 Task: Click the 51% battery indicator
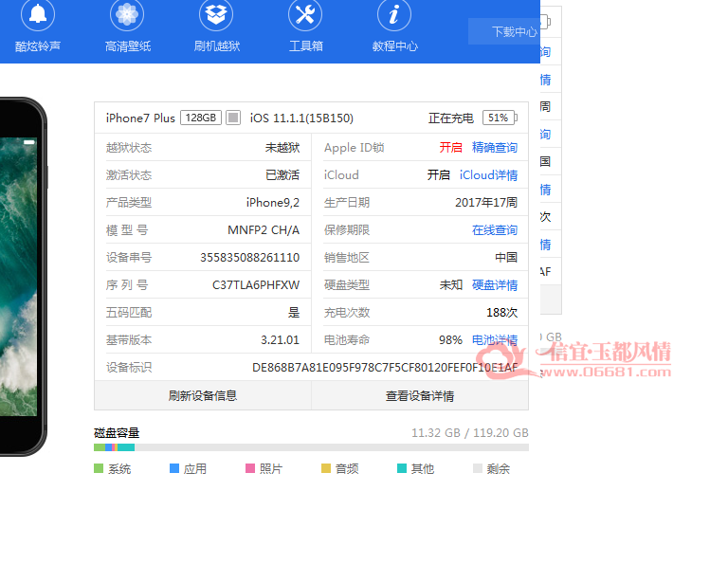point(500,118)
